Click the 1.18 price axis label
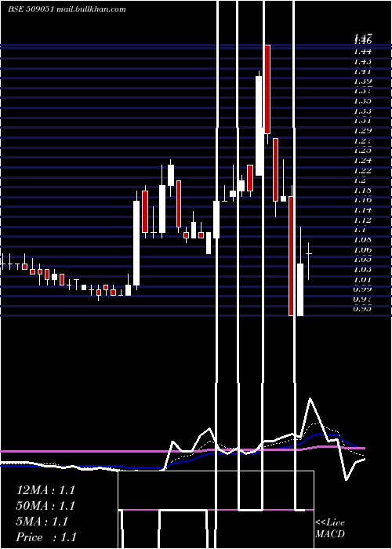This screenshot has height=549, width=392. (x=363, y=191)
